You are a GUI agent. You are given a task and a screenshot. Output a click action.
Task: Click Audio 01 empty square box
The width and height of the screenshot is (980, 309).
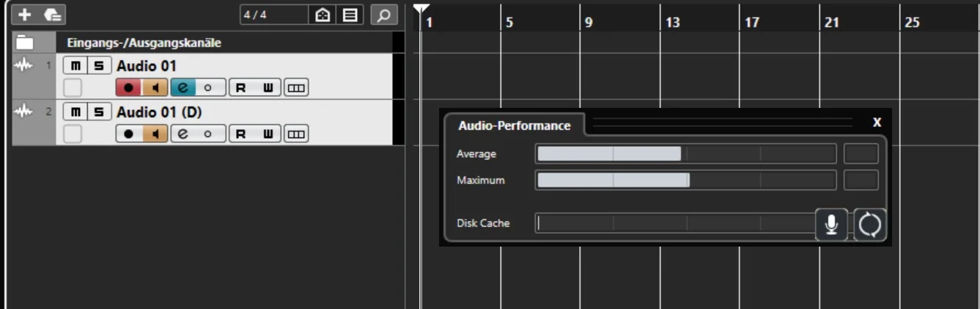pyautogui.click(x=72, y=88)
